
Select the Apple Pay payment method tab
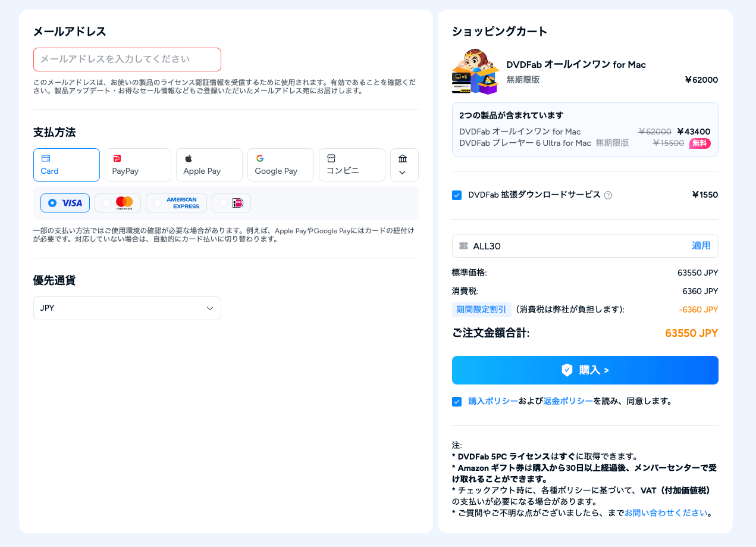[209, 165]
